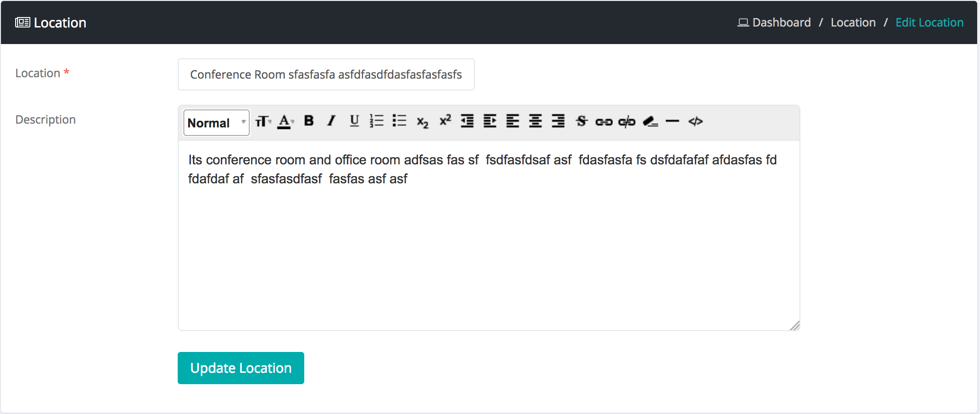Toggle bold formatting in the editor toolbar
The width and height of the screenshot is (980, 414).
click(x=309, y=121)
